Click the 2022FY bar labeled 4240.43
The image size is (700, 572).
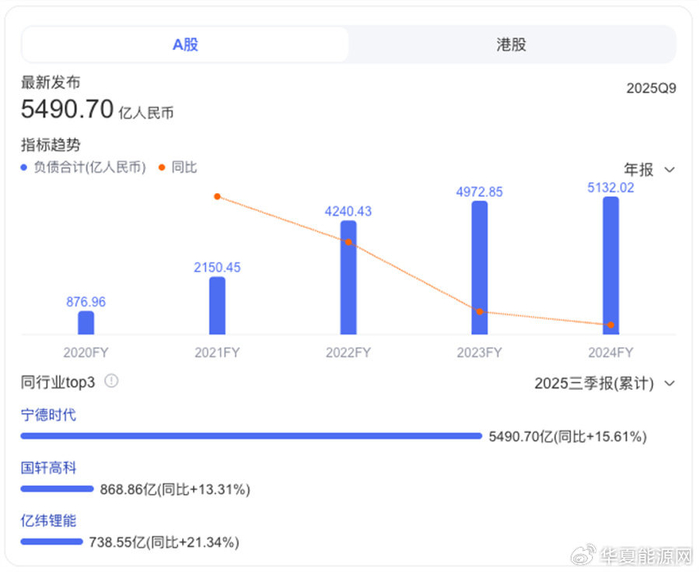pos(349,277)
